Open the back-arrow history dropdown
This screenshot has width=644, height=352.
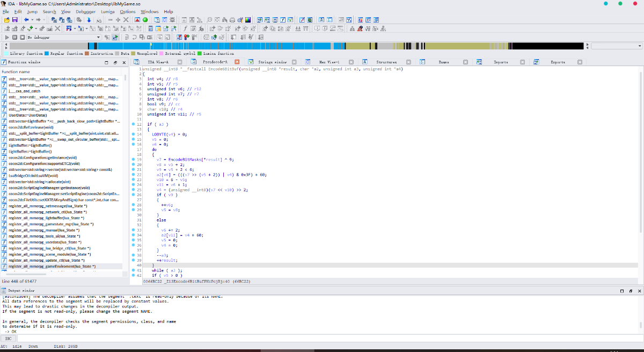point(32,20)
